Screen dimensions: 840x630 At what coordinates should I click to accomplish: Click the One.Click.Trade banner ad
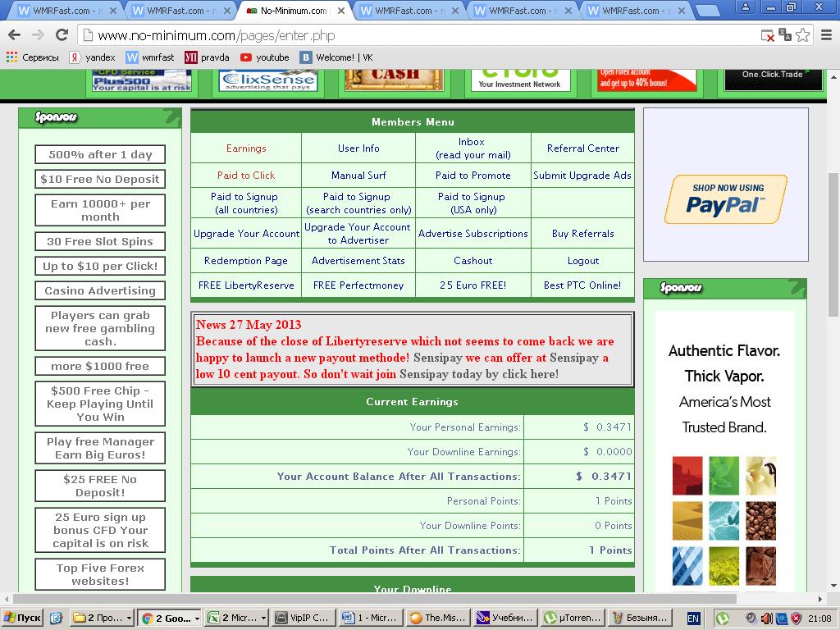(773, 80)
